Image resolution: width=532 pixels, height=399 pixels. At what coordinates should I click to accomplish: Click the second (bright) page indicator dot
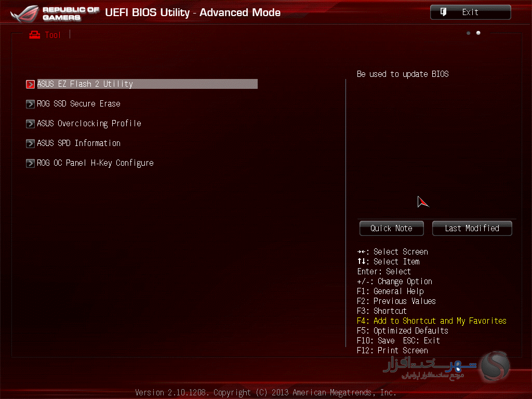pos(478,33)
